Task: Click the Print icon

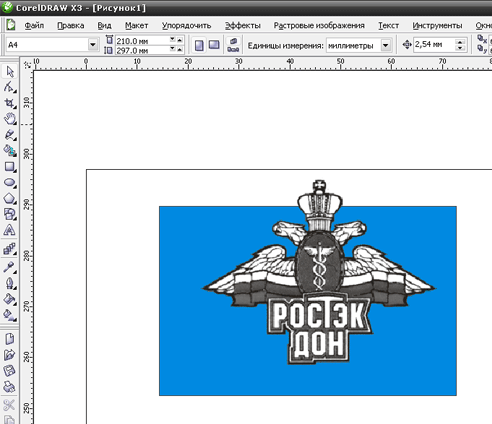Action: tap(10, 387)
